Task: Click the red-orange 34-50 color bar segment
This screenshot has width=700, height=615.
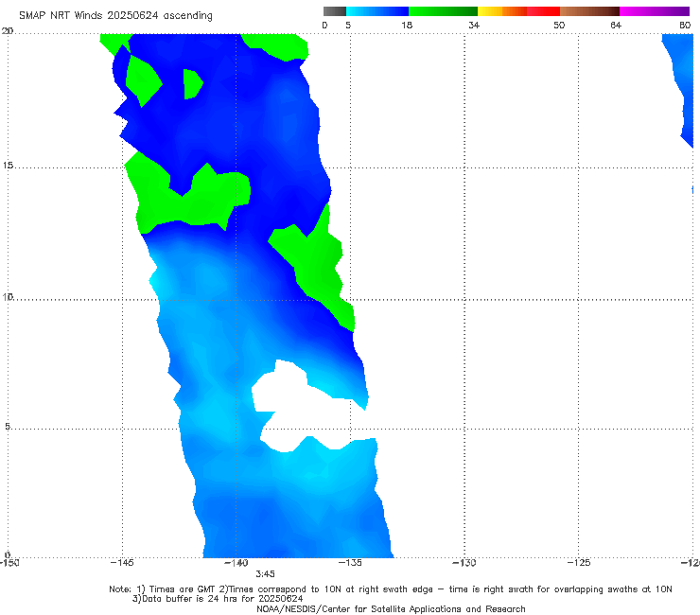Action: pos(518,11)
